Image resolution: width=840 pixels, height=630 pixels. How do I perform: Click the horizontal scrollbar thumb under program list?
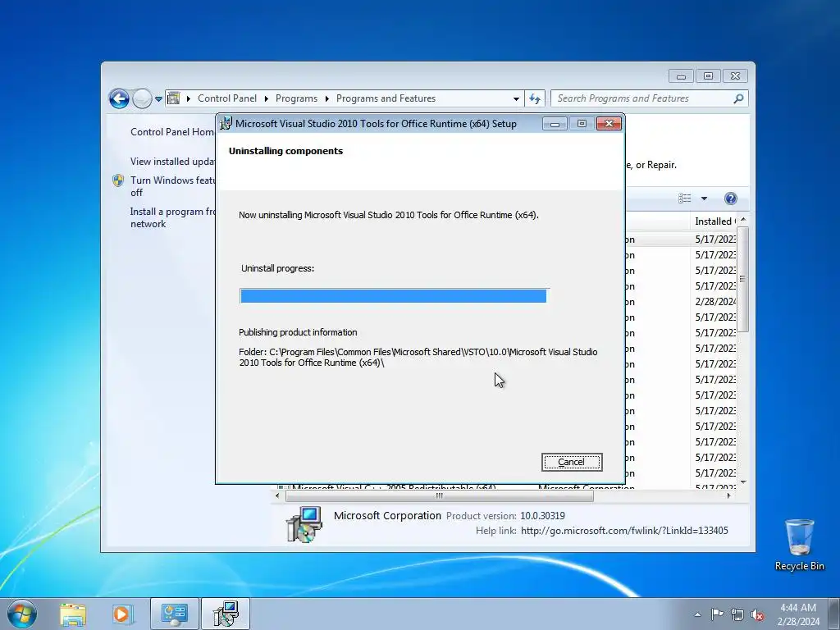pos(440,496)
